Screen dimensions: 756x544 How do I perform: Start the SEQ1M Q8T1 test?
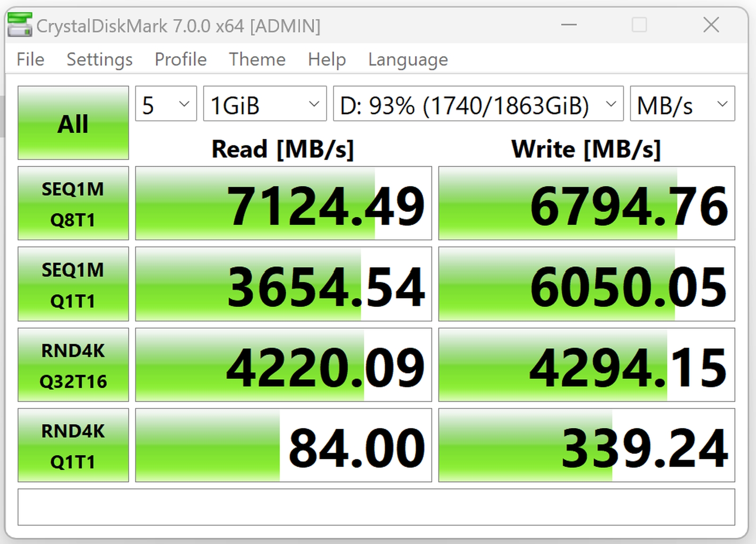click(73, 203)
